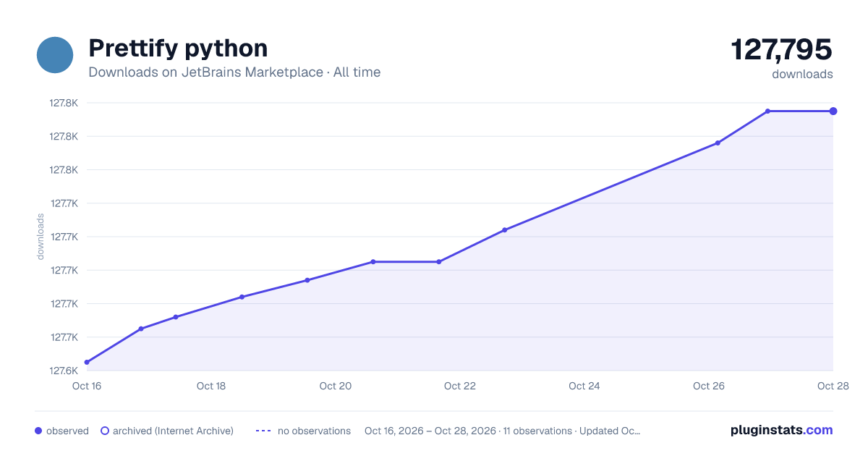This screenshot has width=868, height=456.
Task: Click the filled 'observed' legend dot
Action: pyautogui.click(x=38, y=431)
